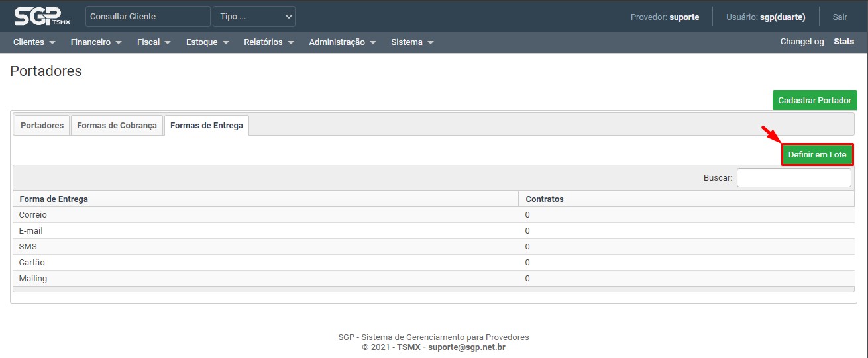Open the Tipo combo box
This screenshot has width=868, height=358.
[254, 17]
